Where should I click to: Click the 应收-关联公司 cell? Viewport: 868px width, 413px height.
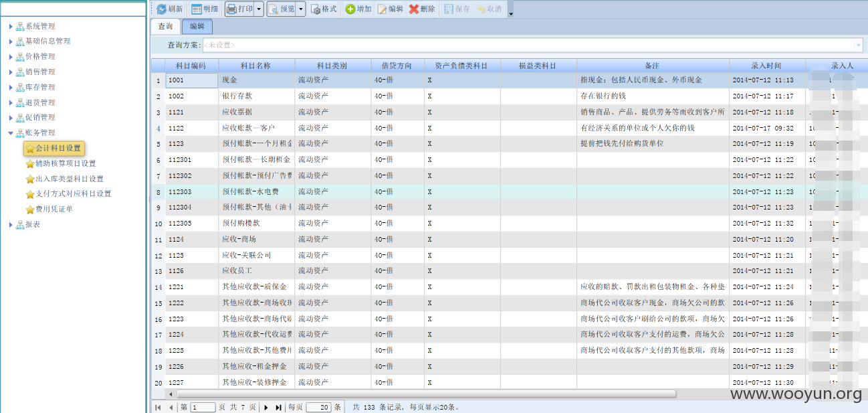[x=257, y=255]
